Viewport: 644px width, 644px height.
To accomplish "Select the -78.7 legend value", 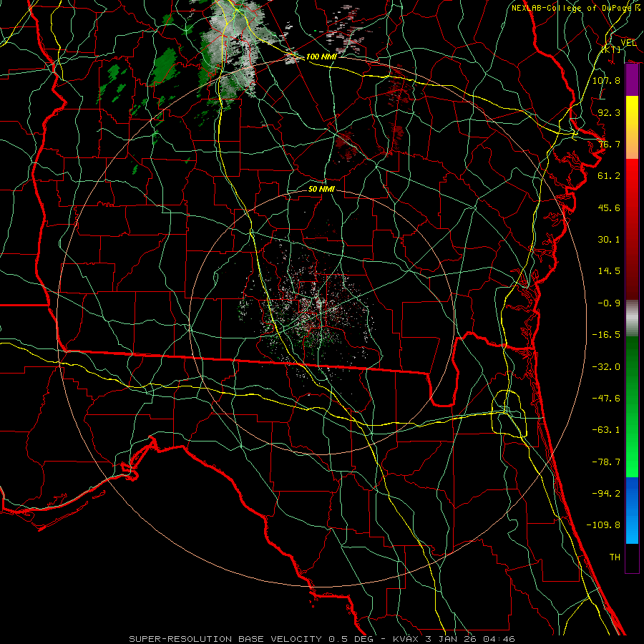I will (606, 462).
